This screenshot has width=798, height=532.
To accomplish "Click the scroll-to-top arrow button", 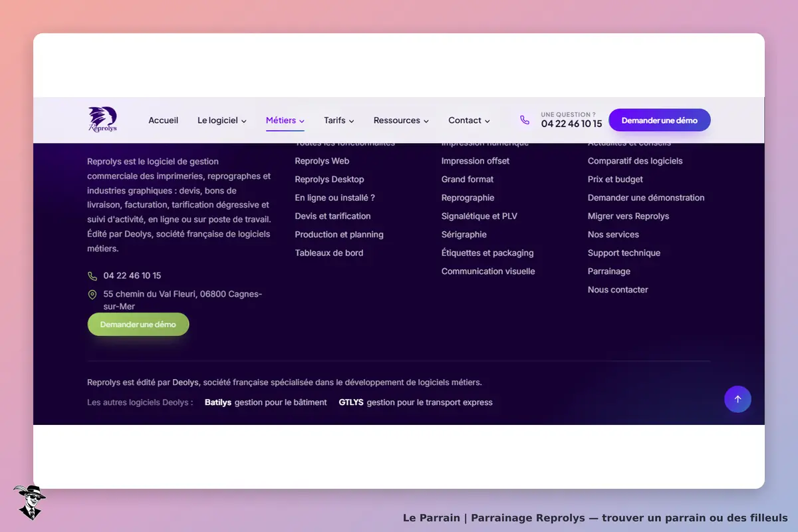I will click(737, 399).
